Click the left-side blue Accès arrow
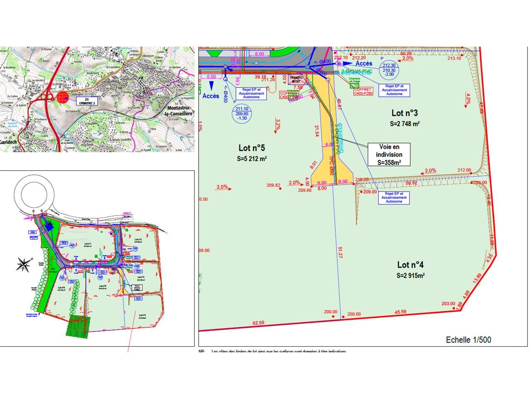Screen dimensions: 532x399 coord(212,85)
